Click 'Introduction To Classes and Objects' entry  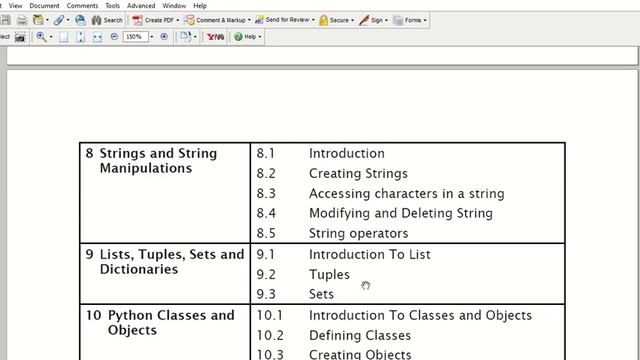[x=420, y=315]
